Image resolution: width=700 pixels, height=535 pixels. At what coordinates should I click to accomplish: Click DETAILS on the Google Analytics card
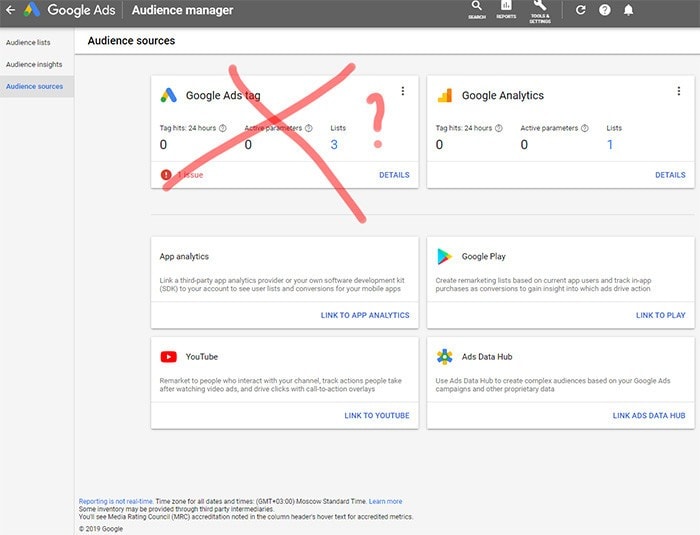670,175
